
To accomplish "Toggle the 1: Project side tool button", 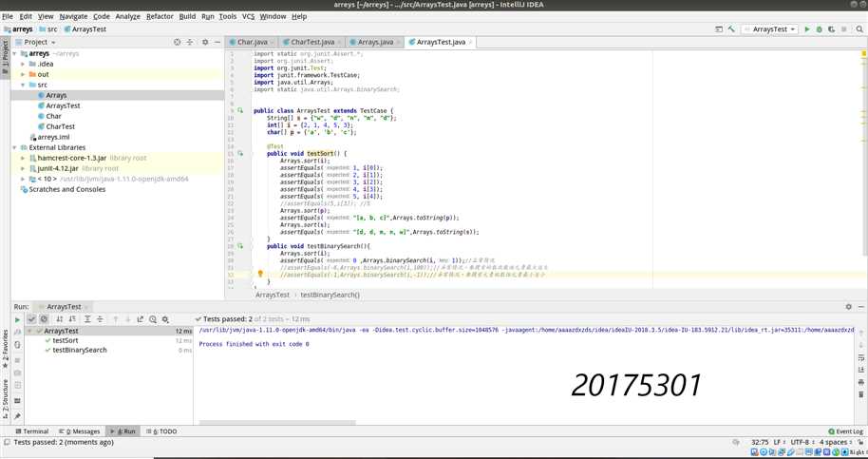I will [x=5, y=58].
